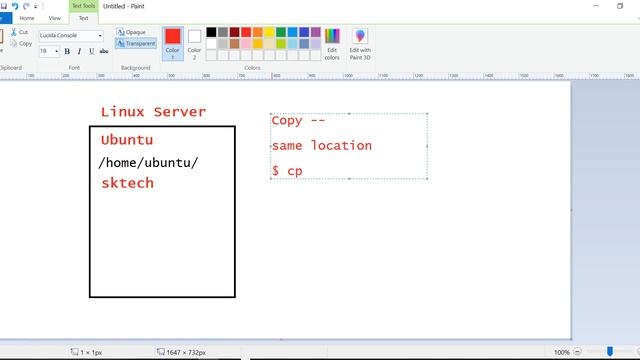Pick the lime color swatch
Image resolution: width=640 pixels, height=360 pixels.
click(x=281, y=43)
